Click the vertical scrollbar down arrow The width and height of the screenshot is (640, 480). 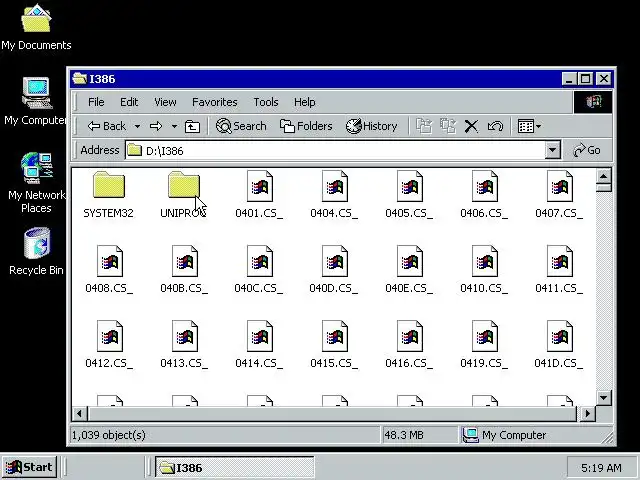click(x=604, y=398)
